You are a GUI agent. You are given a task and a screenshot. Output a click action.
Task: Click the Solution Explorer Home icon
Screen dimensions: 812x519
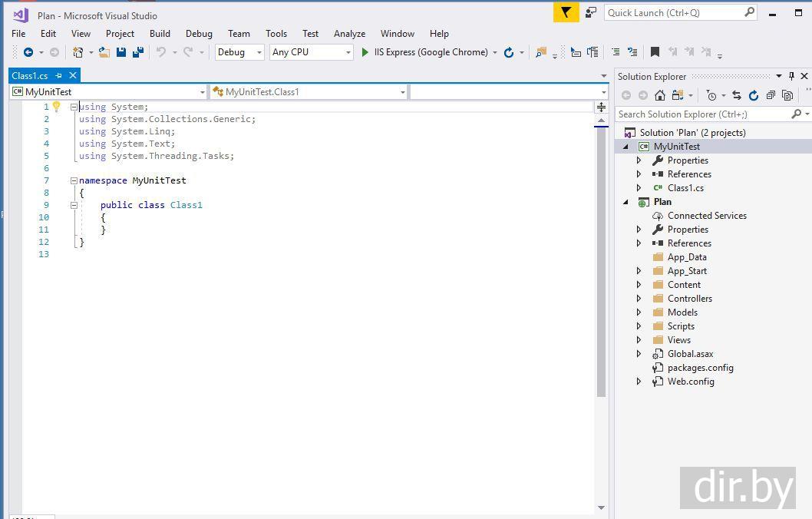660,95
